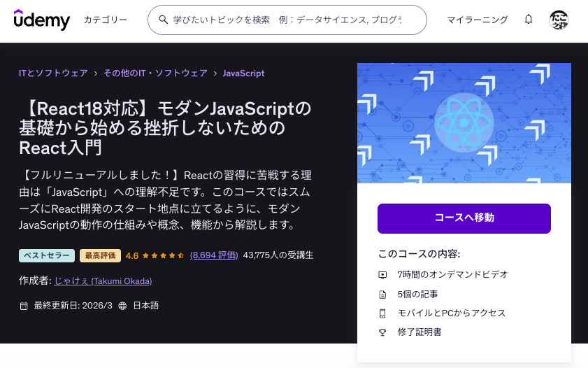
Task: Open notifications bell
Action: 529,19
